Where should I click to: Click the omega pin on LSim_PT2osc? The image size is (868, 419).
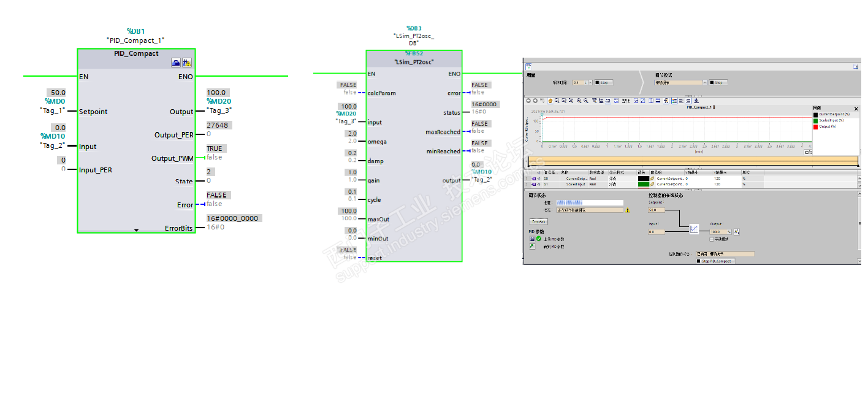377,141
